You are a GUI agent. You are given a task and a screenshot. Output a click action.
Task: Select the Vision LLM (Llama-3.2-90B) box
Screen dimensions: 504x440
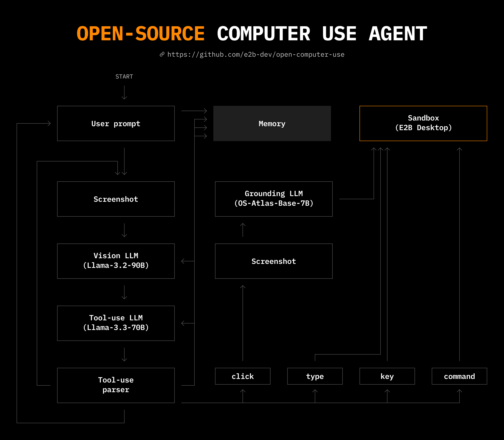click(116, 261)
